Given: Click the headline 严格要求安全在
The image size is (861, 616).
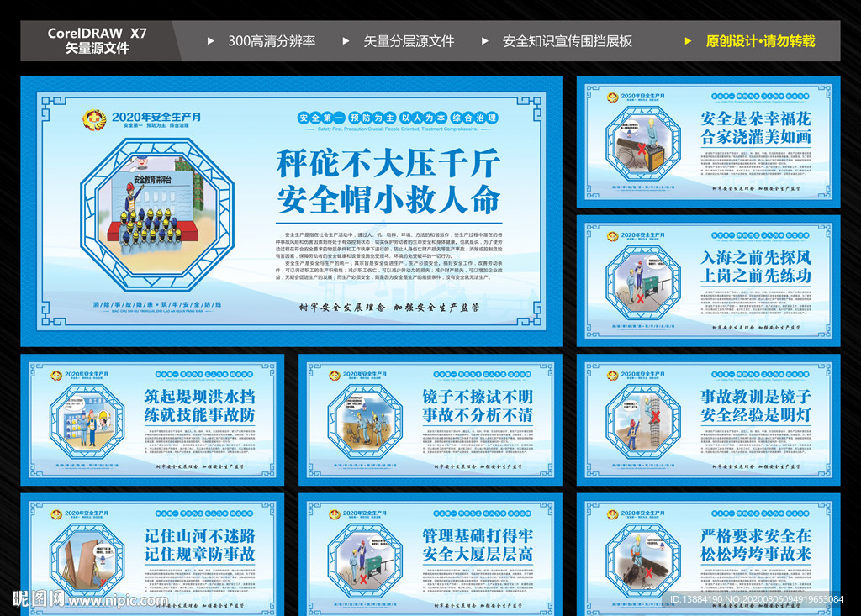Looking at the screenshot, I should coord(756,536).
